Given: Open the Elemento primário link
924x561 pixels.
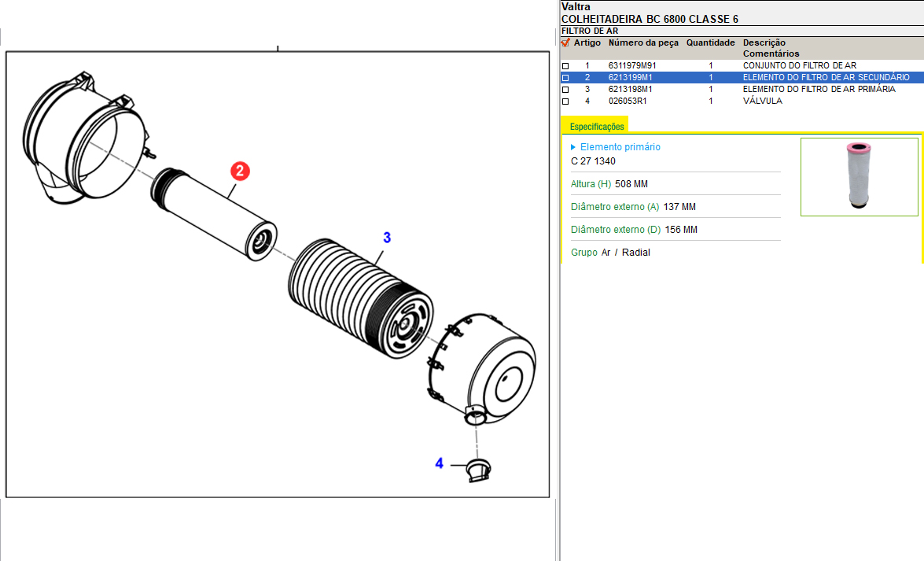Looking at the screenshot, I should pos(620,147).
